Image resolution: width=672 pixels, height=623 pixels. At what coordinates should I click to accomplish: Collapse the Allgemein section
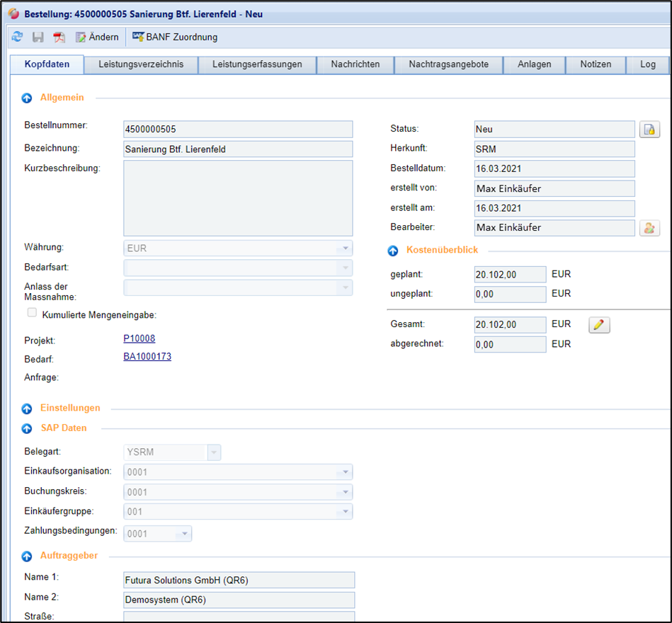[27, 98]
